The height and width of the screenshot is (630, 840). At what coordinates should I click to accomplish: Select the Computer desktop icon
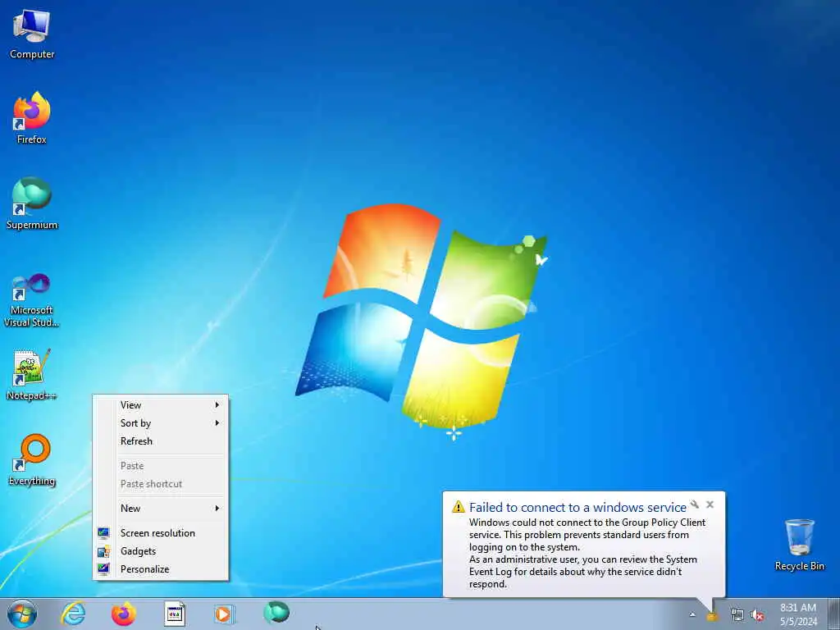click(32, 34)
